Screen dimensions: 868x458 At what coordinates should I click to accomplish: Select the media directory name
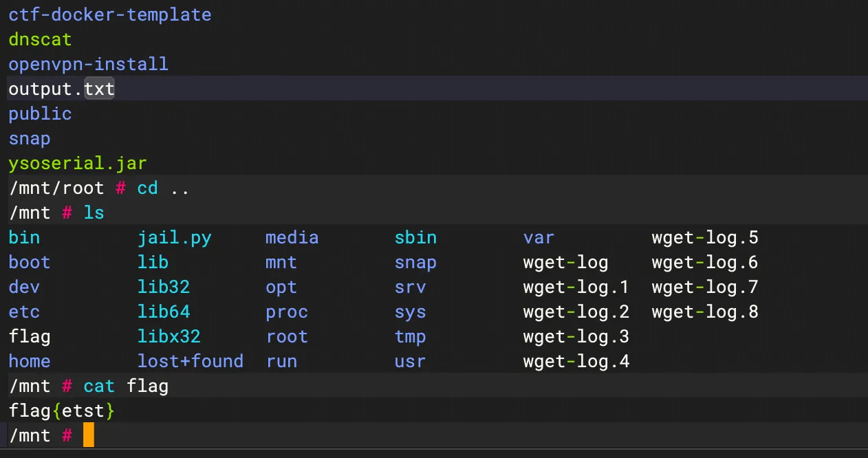click(x=292, y=237)
